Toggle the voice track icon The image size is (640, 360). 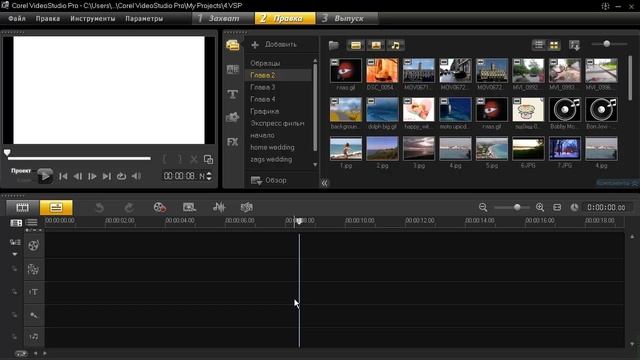click(33, 315)
